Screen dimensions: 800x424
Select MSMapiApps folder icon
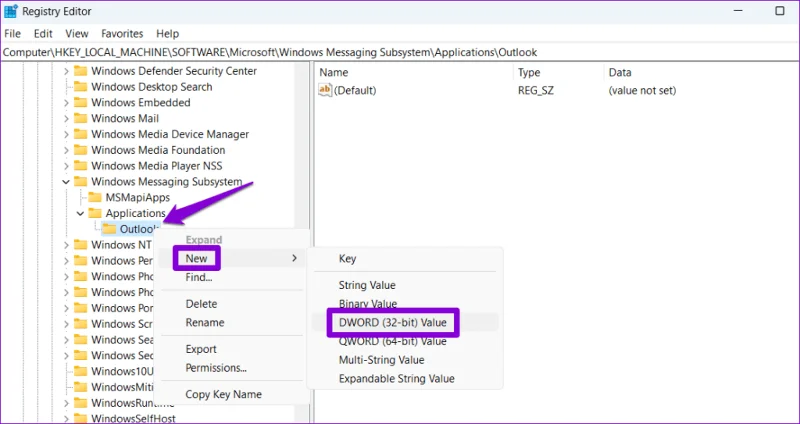click(95, 197)
